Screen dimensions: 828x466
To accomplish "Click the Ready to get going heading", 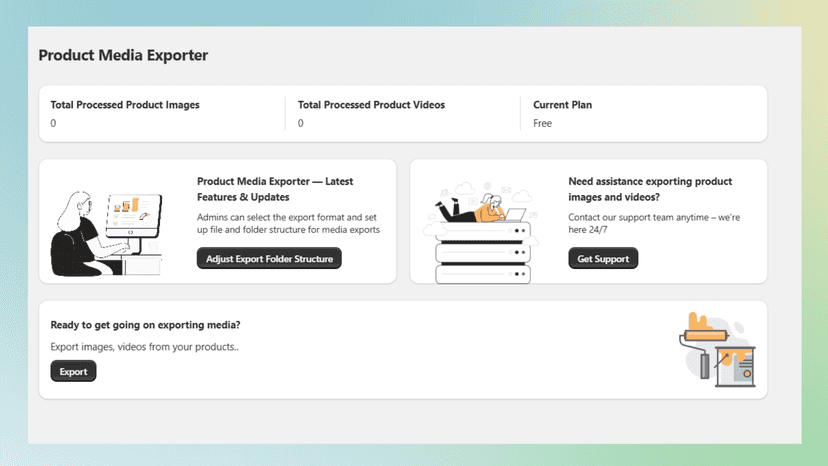I will point(145,325).
